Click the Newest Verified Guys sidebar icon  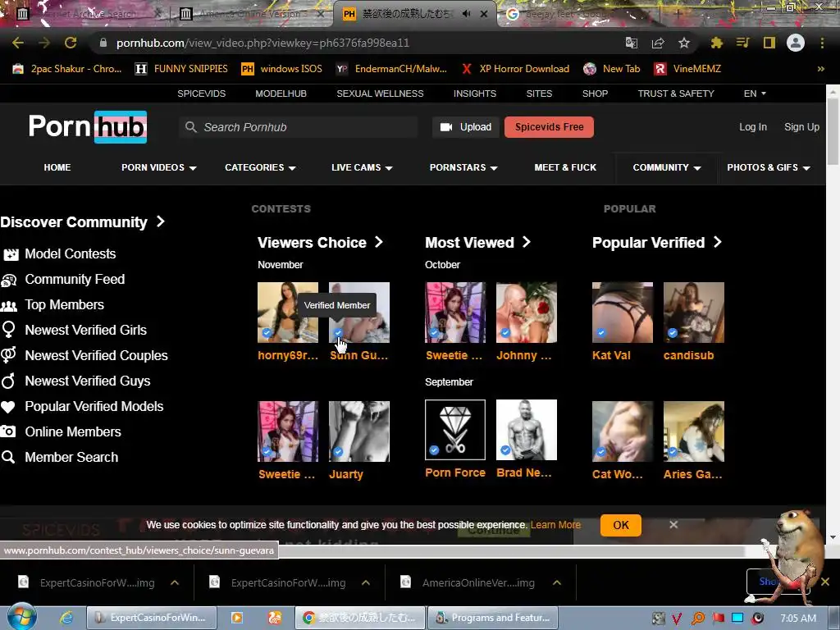coord(8,381)
